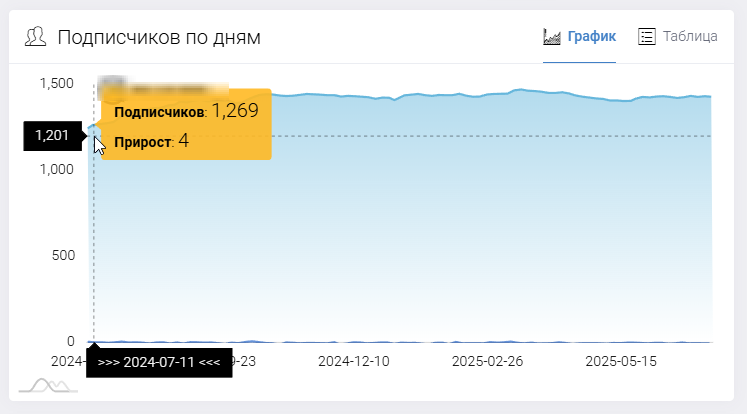Click the 'Подписчиков по дням' title

point(159,38)
